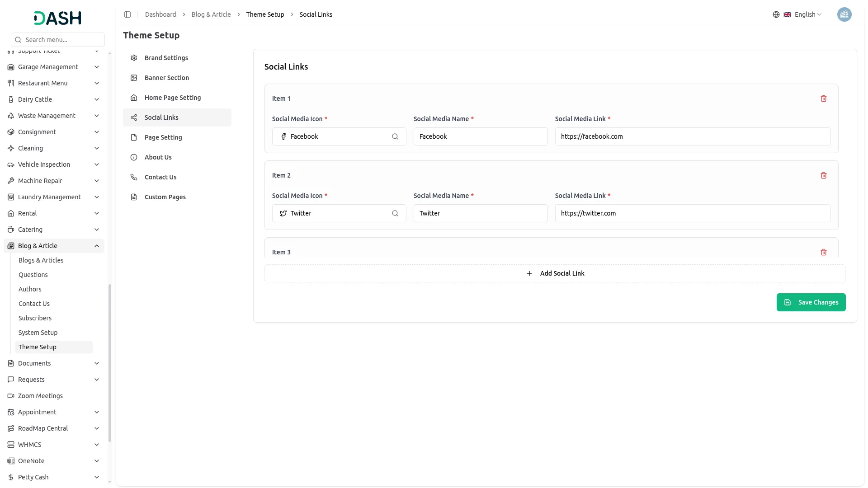868x488 pixels.
Task: Delete Item 1 with trash icon
Action: point(823,99)
